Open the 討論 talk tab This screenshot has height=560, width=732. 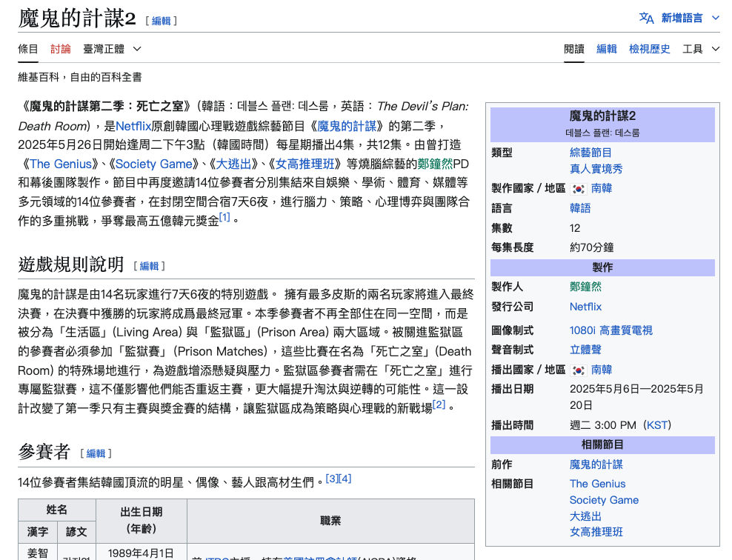click(61, 49)
